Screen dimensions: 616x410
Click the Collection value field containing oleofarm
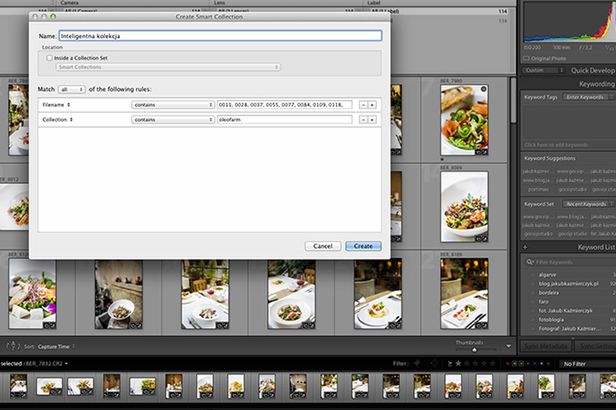pyautogui.click(x=285, y=119)
